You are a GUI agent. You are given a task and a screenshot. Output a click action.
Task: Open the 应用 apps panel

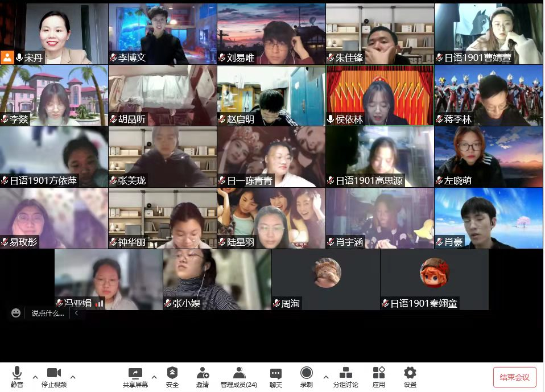(x=379, y=377)
